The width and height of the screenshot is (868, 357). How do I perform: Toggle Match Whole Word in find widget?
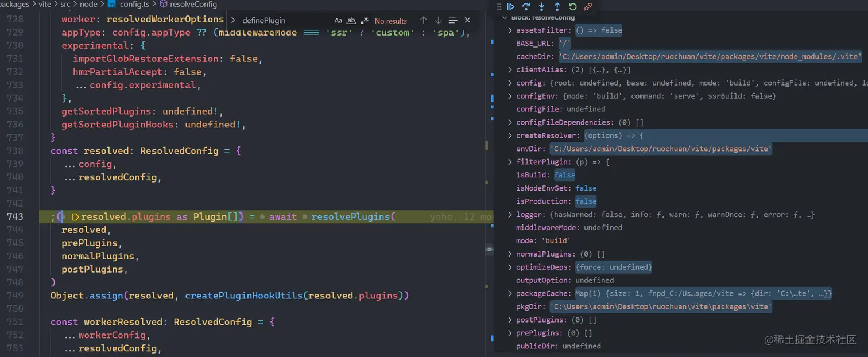[351, 21]
